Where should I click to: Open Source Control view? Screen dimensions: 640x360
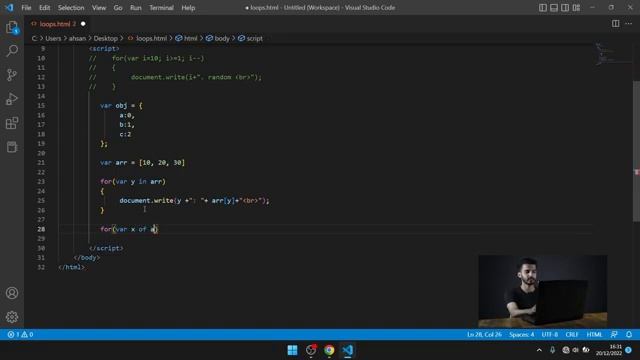[12, 75]
